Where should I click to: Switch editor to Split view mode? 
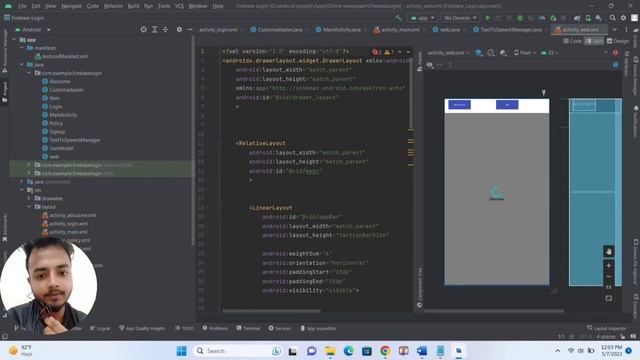click(594, 41)
